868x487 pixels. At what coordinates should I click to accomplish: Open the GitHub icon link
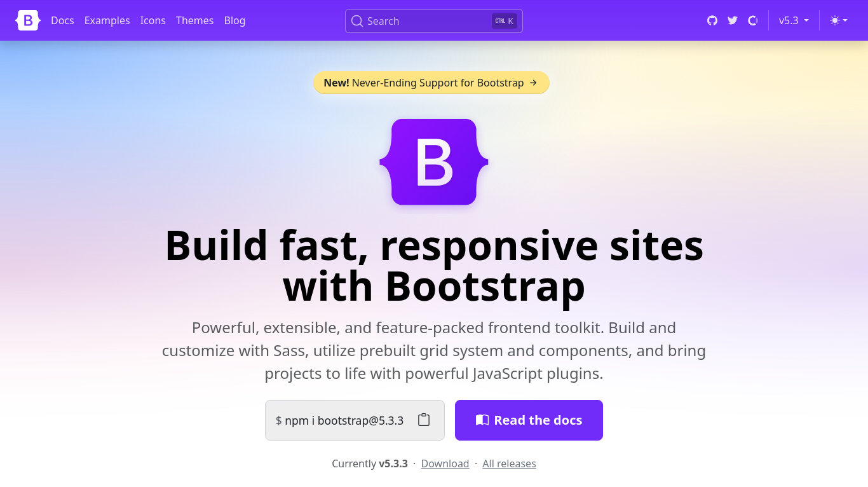coord(712,20)
